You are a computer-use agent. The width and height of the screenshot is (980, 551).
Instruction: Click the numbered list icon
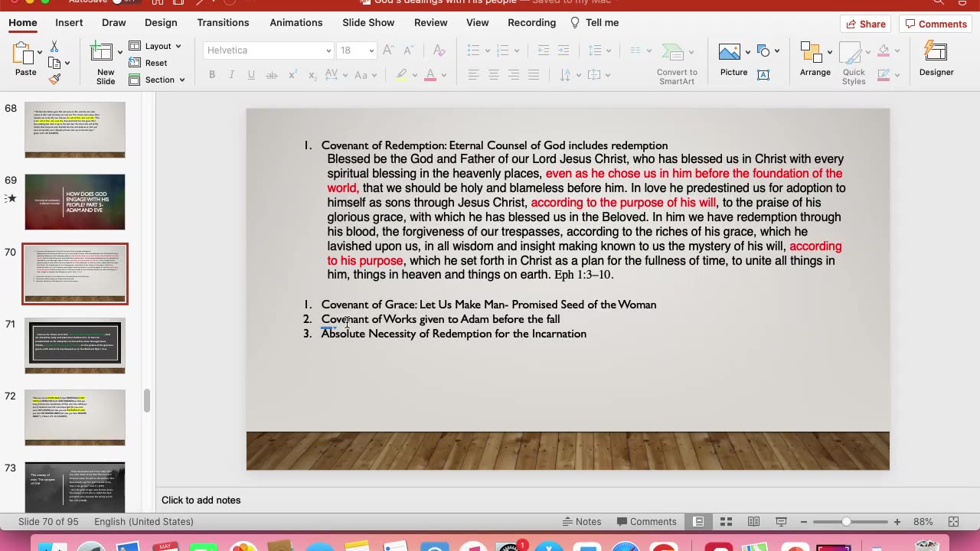click(x=503, y=51)
